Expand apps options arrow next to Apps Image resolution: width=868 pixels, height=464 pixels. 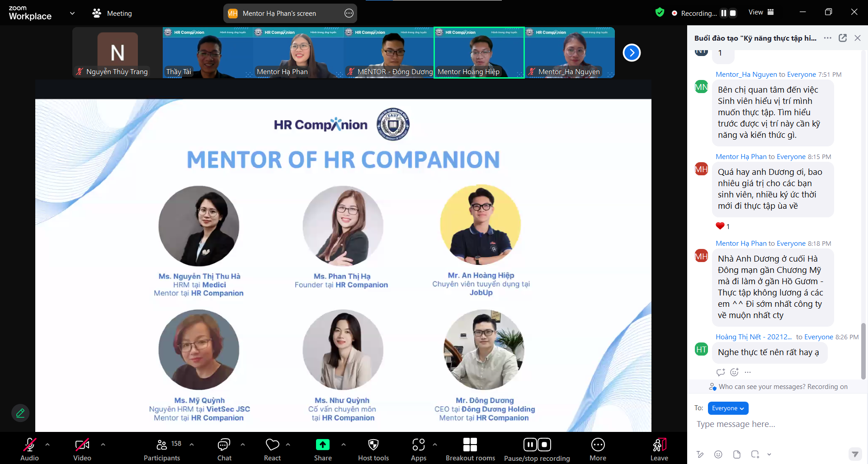point(435,445)
